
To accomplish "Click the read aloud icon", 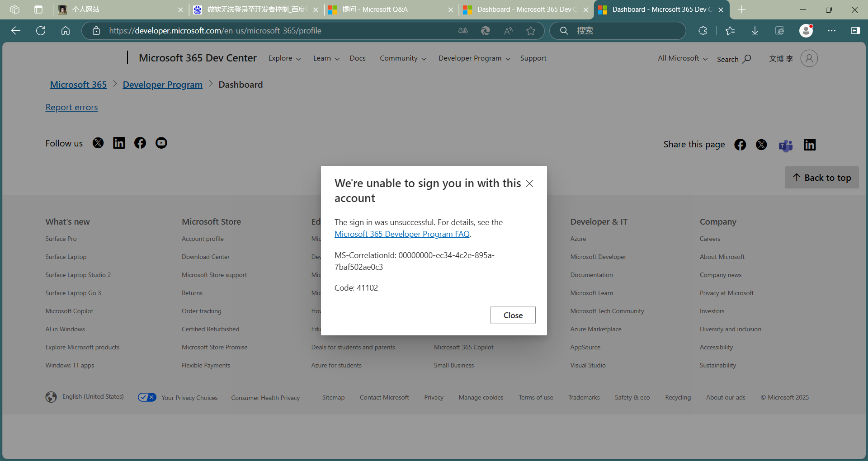I will point(508,31).
